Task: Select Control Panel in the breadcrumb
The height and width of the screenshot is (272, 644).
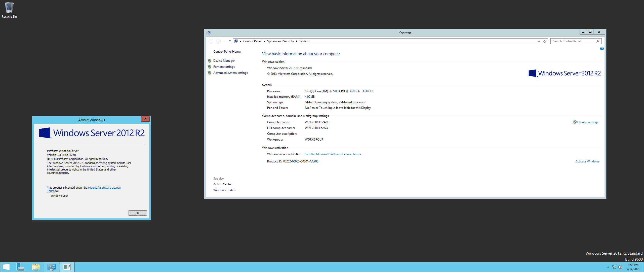Action: pyautogui.click(x=252, y=41)
